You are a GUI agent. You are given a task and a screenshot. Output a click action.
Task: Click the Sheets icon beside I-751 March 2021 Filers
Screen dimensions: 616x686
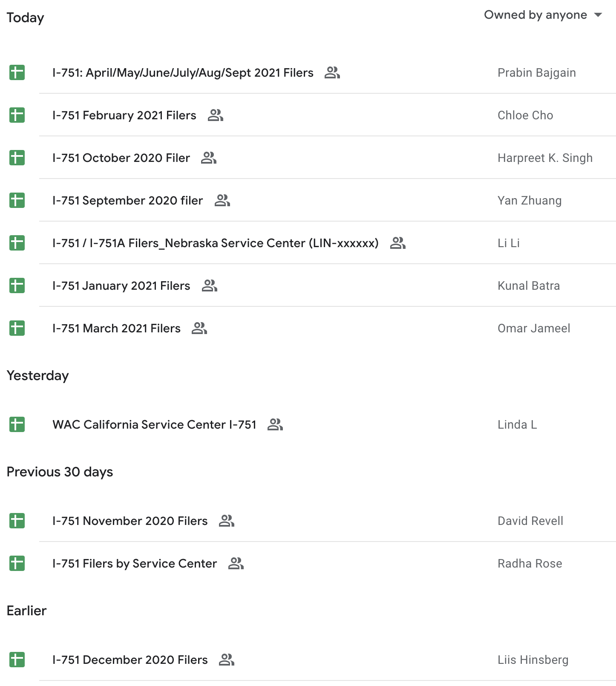pos(17,328)
